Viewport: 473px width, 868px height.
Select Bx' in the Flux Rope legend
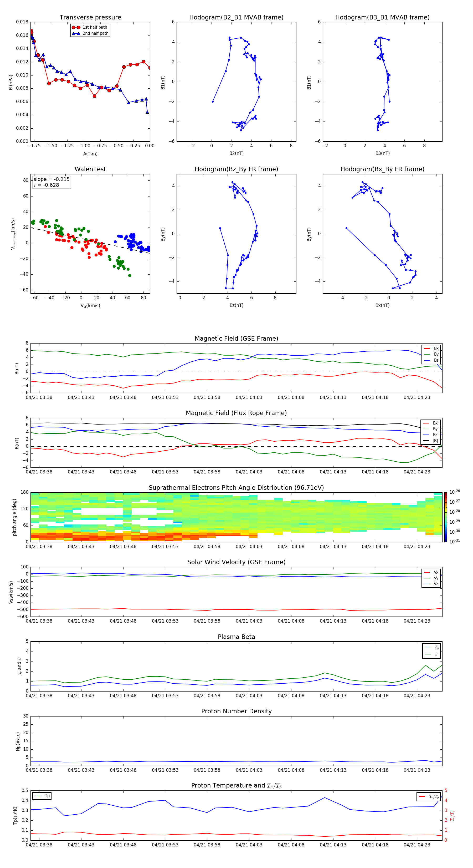(431, 423)
